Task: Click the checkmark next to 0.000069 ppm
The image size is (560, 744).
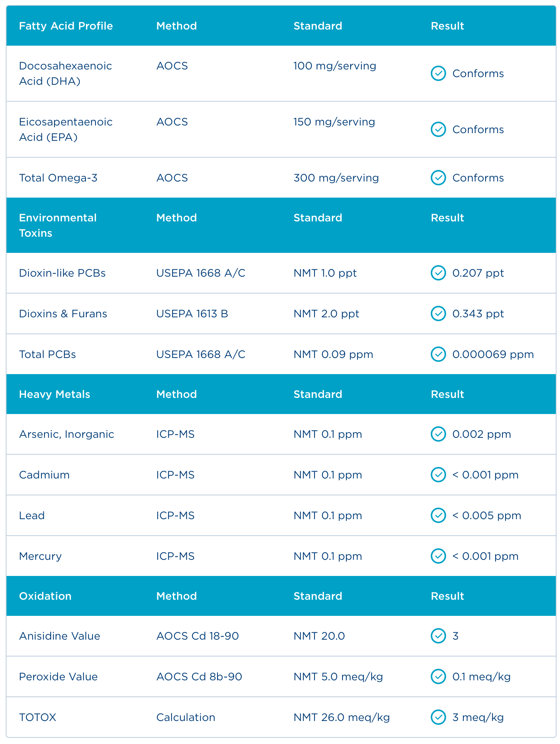Action: pyautogui.click(x=438, y=354)
